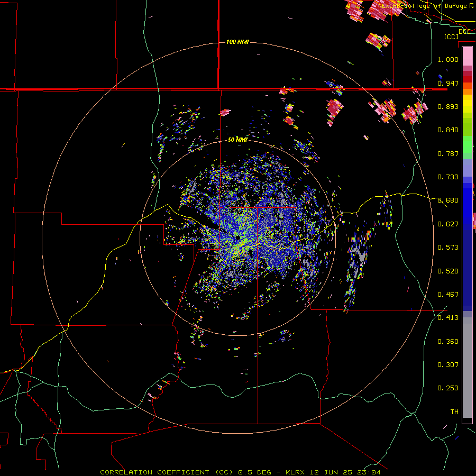This screenshot has width=476, height=476.
Task: Click the "KLRX" station identifier
Action: click(296, 472)
